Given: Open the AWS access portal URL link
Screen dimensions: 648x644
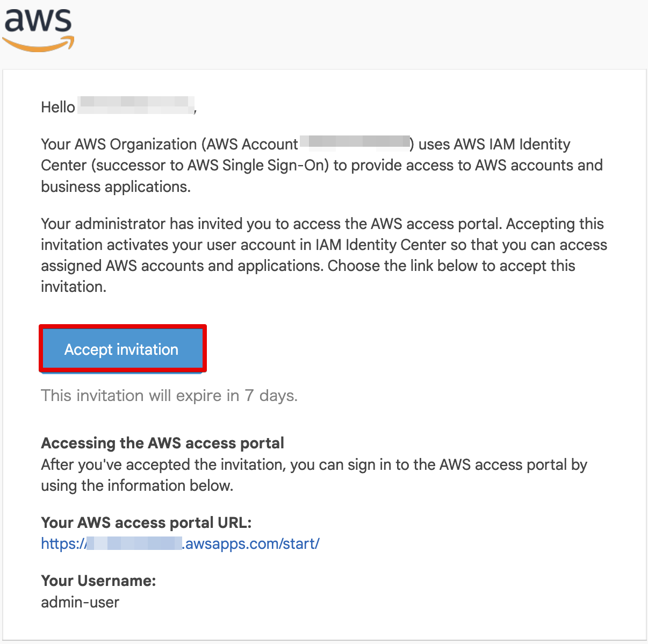Looking at the screenshot, I should coord(180,543).
